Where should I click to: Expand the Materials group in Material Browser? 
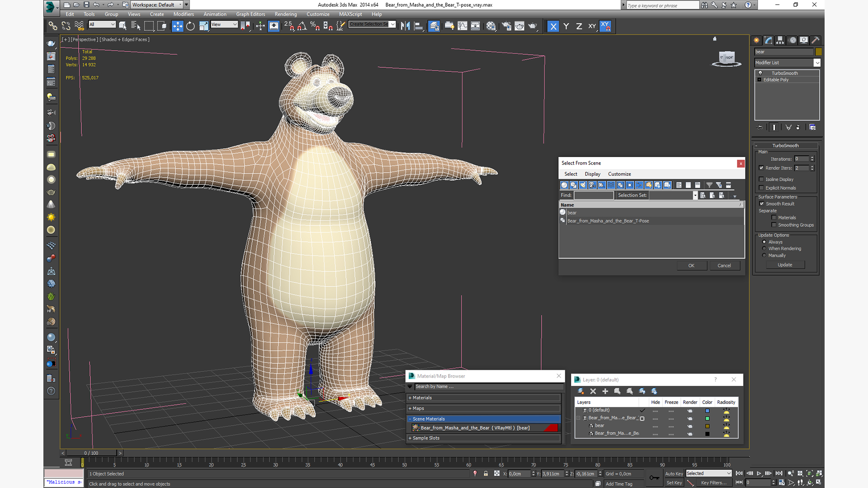click(484, 398)
